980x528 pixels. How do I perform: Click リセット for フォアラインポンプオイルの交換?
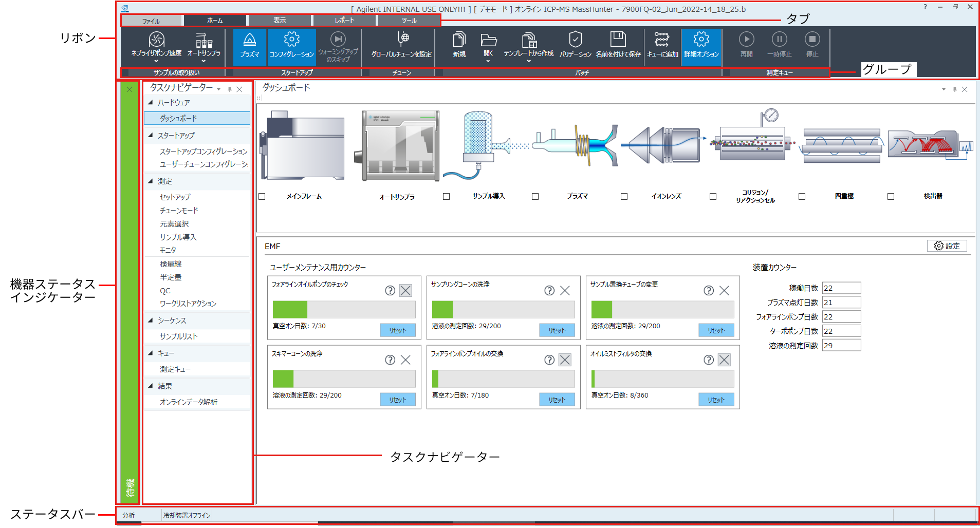pos(557,400)
